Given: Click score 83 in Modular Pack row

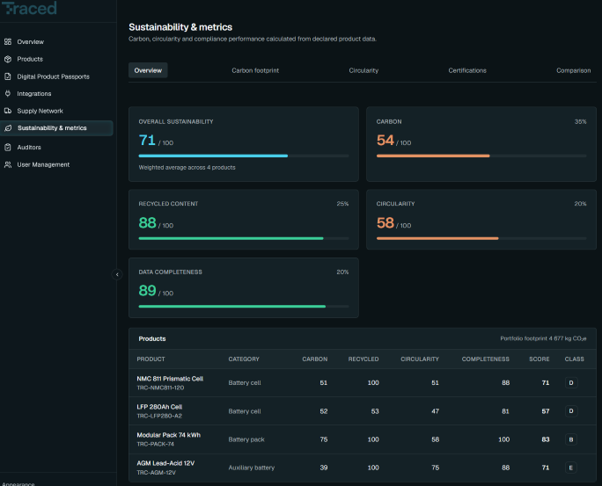Looking at the screenshot, I should tap(545, 439).
